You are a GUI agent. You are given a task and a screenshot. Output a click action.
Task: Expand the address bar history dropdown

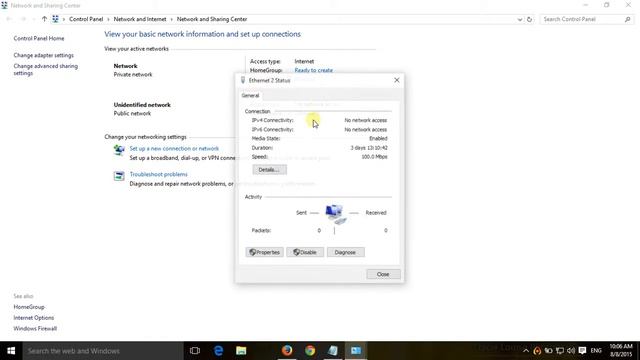pyautogui.click(x=520, y=19)
